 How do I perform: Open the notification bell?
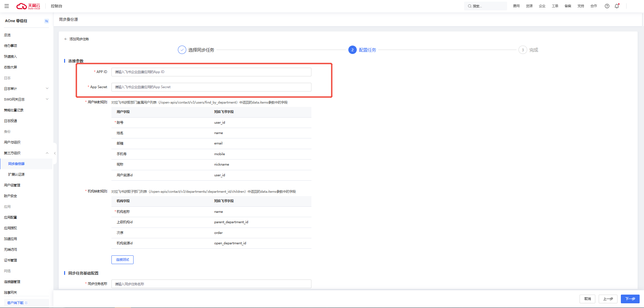[x=616, y=6]
